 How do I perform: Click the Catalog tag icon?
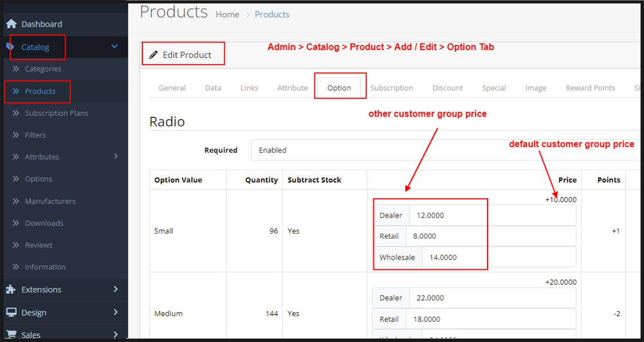point(10,47)
